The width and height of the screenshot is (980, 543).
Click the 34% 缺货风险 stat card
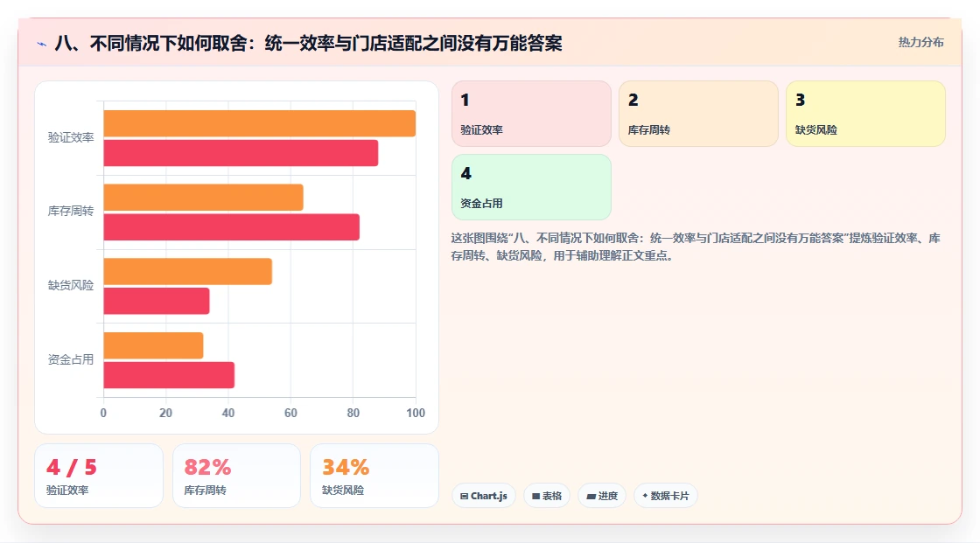pos(374,476)
